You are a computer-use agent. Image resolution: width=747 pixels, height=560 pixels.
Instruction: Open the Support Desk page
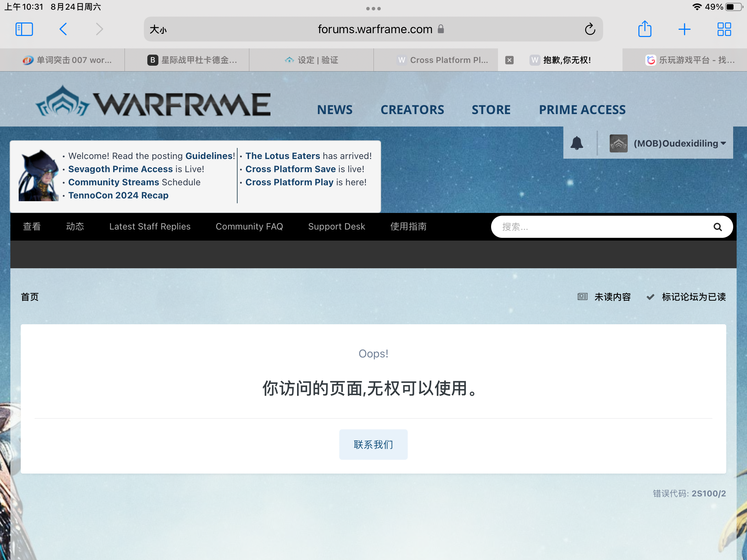[x=336, y=226]
